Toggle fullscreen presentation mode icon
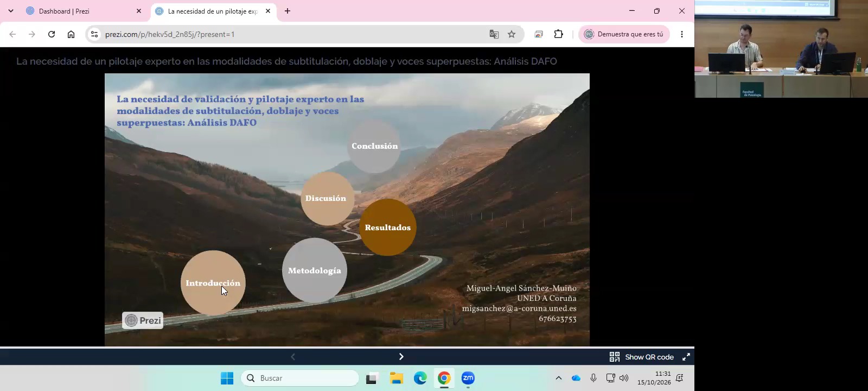This screenshot has height=391, width=868. pyautogui.click(x=686, y=357)
